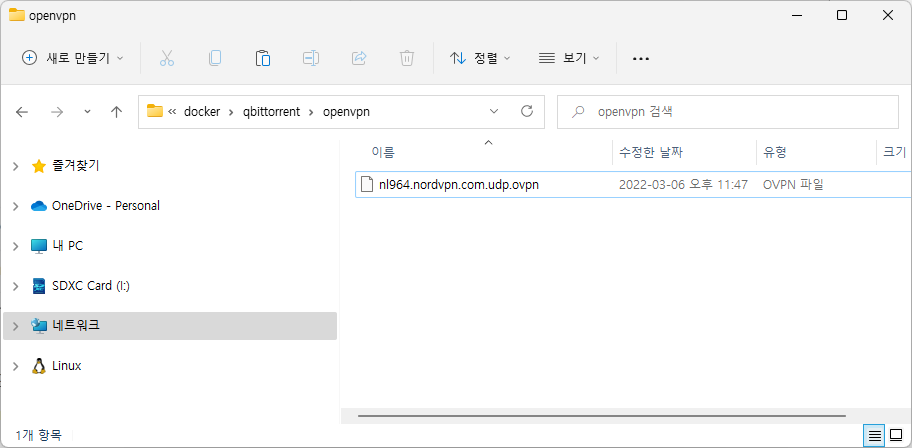Viewport: 912px width, 448px height.
Task: Expand SDXC Card (I:) node
Action: click(16, 286)
